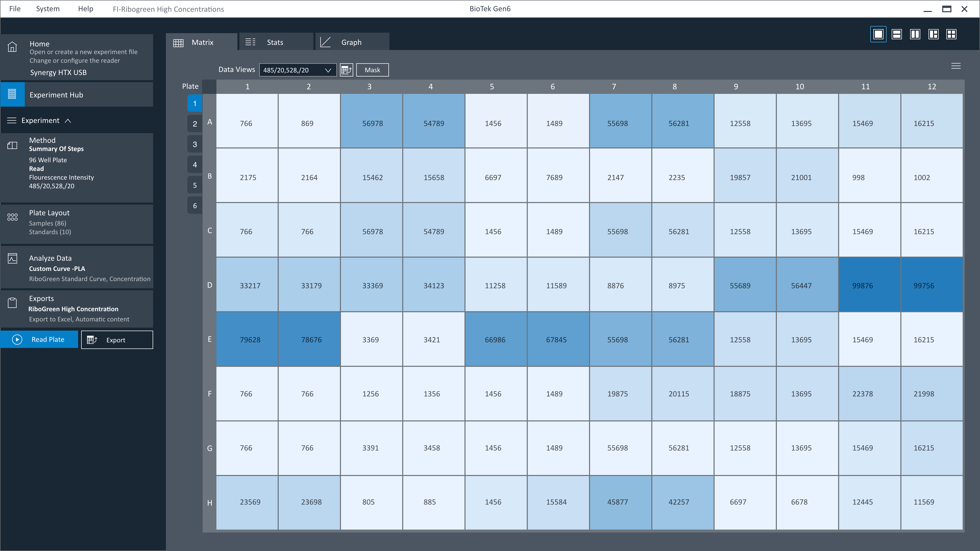Image resolution: width=980 pixels, height=551 pixels.
Task: Click the Exports clipboard icon
Action: [x=12, y=303]
